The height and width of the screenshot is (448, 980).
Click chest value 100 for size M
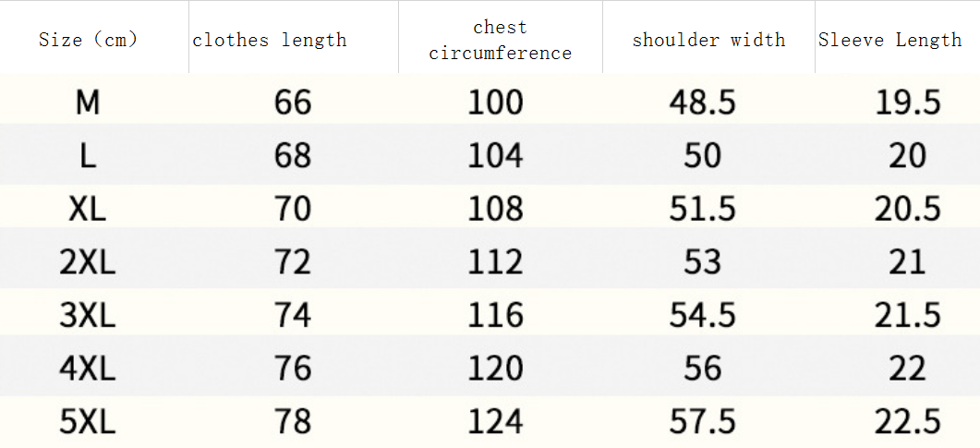495,102
